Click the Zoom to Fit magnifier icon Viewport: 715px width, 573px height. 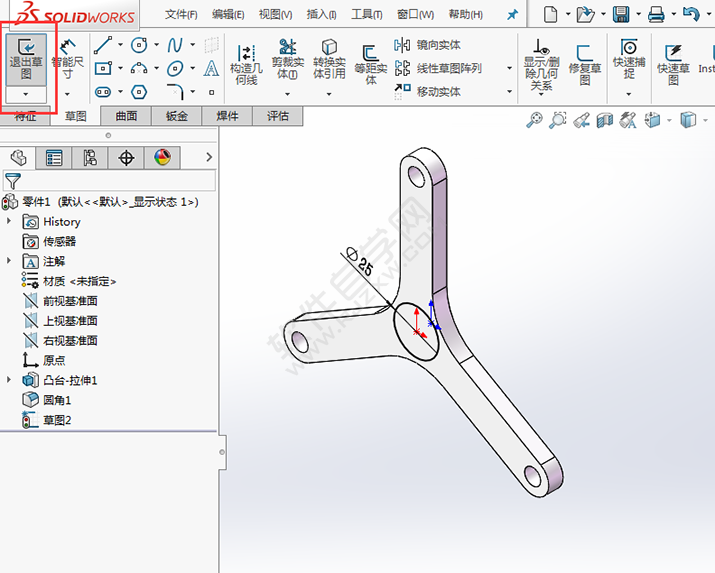tap(534, 120)
